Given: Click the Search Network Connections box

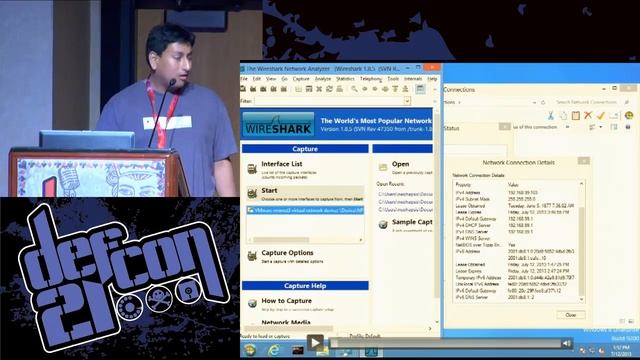Looking at the screenshot, I should 586,102.
